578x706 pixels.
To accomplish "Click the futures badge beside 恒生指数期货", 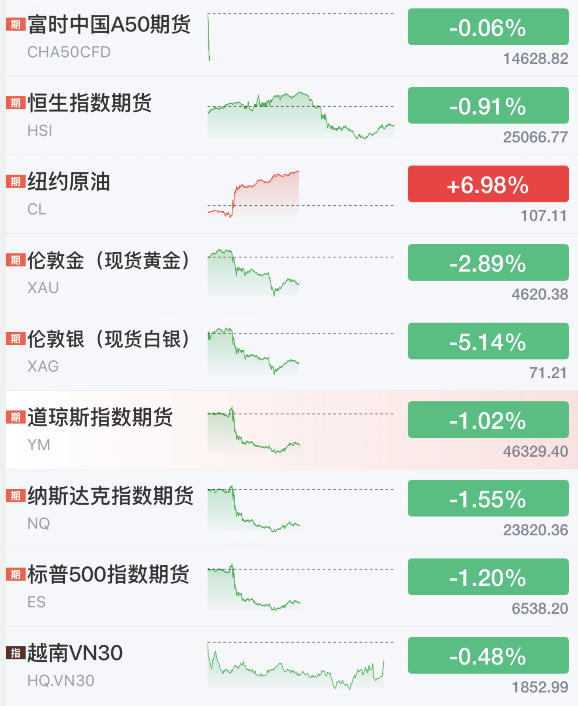I will [15, 103].
